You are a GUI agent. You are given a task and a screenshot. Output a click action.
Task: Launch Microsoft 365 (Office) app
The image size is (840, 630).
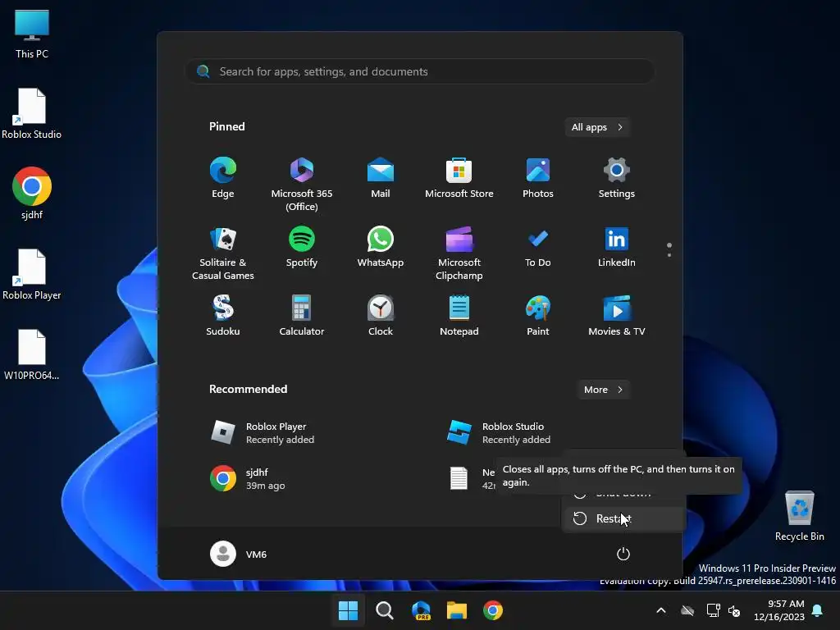302,184
